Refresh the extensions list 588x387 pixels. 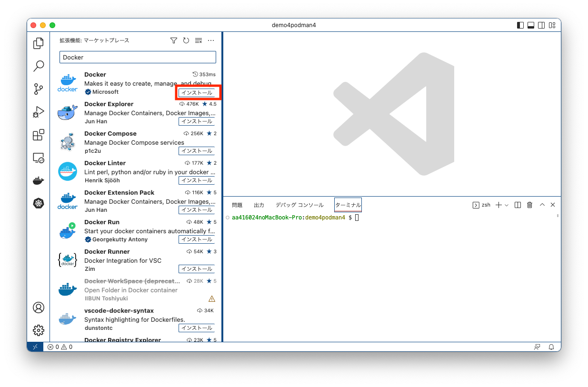[x=186, y=40]
